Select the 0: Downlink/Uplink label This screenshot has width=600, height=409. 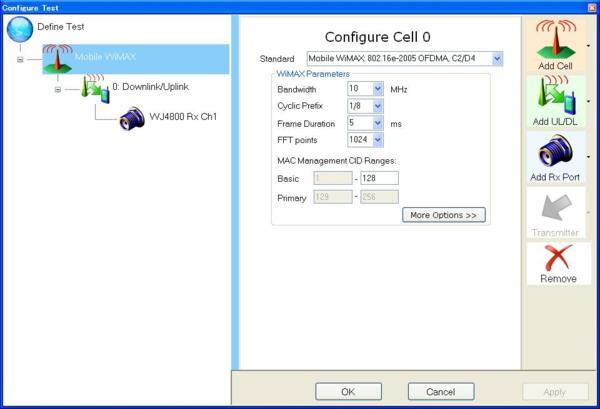(x=150, y=87)
